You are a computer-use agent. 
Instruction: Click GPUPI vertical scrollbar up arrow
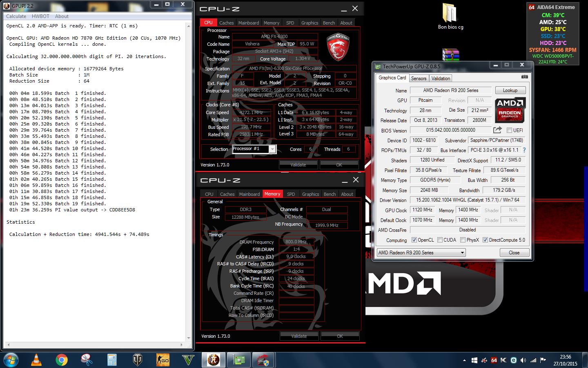[189, 26]
